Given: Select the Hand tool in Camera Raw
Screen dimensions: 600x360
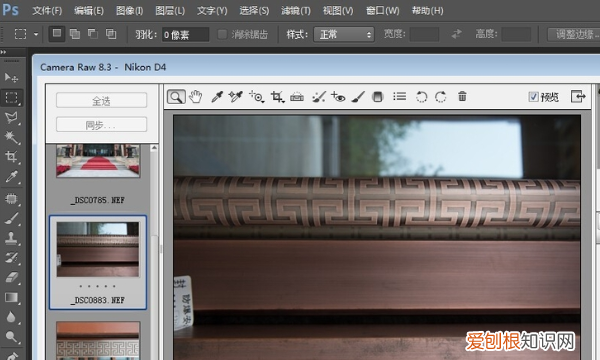Looking at the screenshot, I should (196, 97).
